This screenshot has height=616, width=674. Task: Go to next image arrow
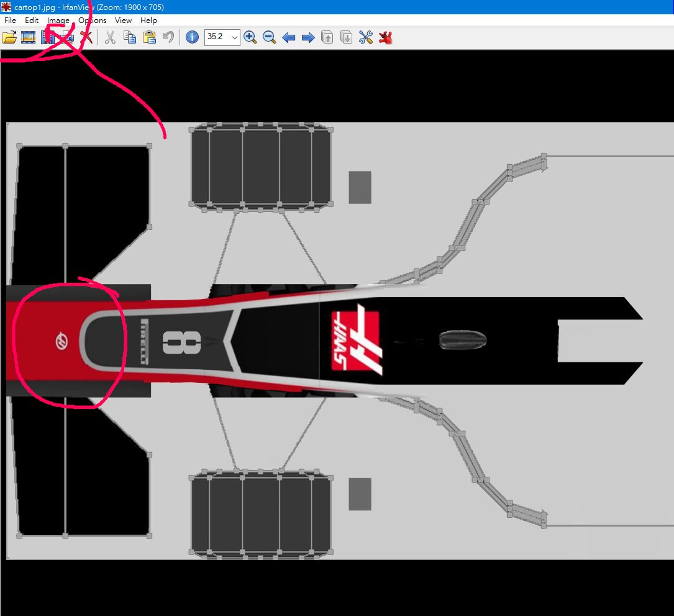click(308, 38)
